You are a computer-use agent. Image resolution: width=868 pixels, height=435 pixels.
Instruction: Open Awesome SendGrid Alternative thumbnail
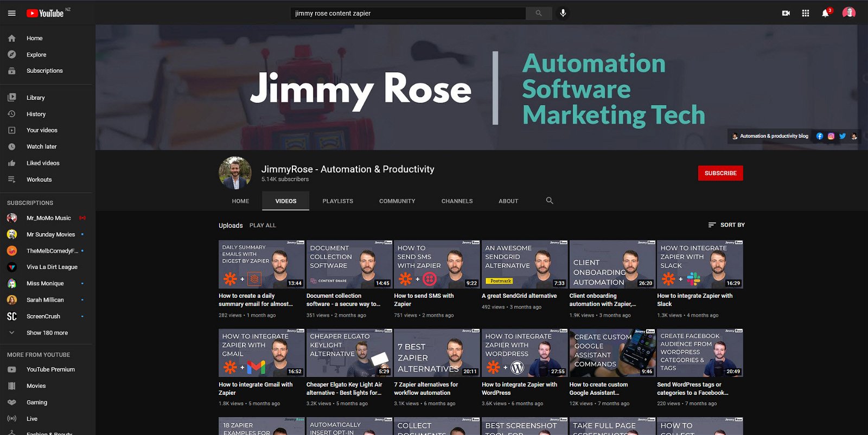click(525, 264)
